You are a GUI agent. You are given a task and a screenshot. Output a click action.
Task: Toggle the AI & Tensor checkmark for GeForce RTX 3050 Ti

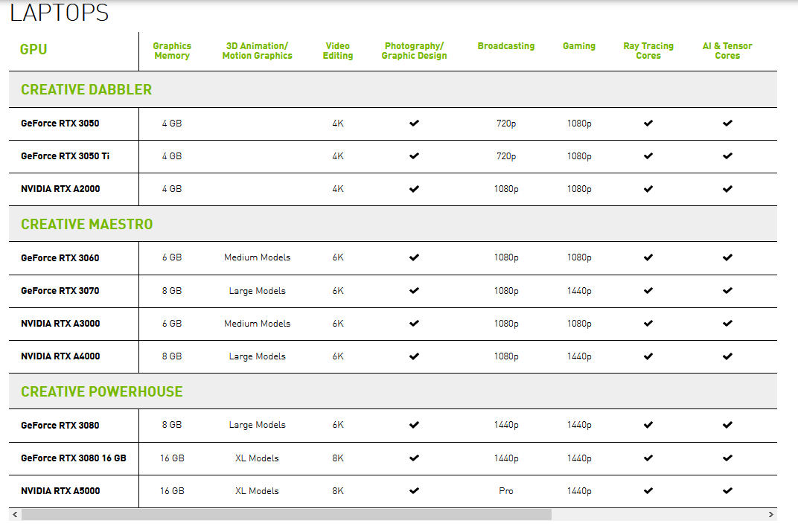(727, 156)
